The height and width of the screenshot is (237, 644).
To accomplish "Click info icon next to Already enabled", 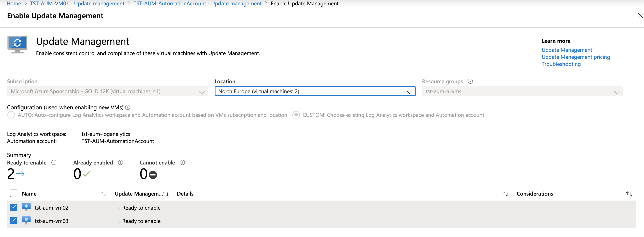I will coord(121,162).
